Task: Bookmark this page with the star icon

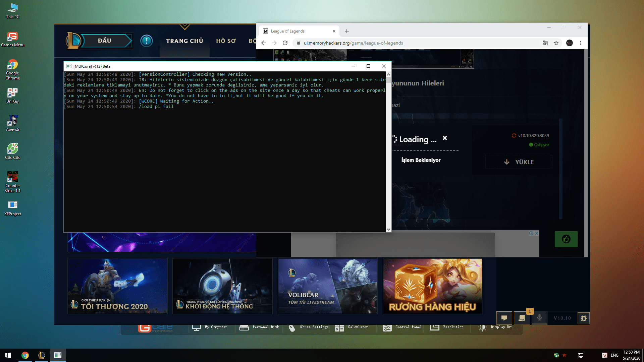Action: click(x=556, y=43)
